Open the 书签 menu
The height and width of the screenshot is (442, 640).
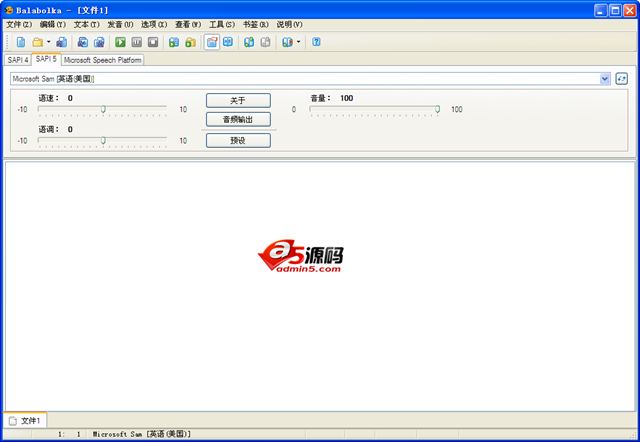click(256, 24)
